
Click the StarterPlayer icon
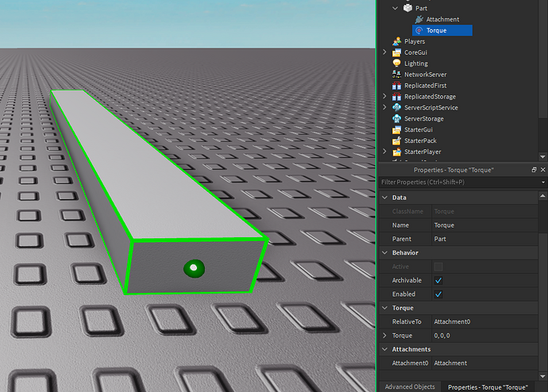click(396, 152)
